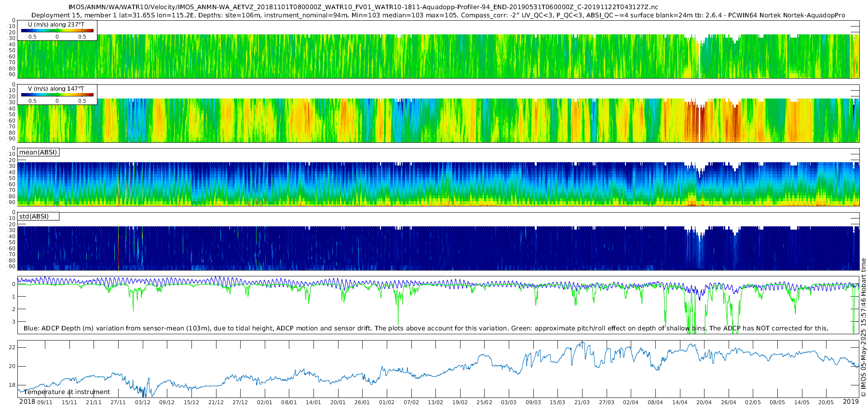
Task: Click the ADCP depth variation caption text
Action: click(x=426, y=328)
